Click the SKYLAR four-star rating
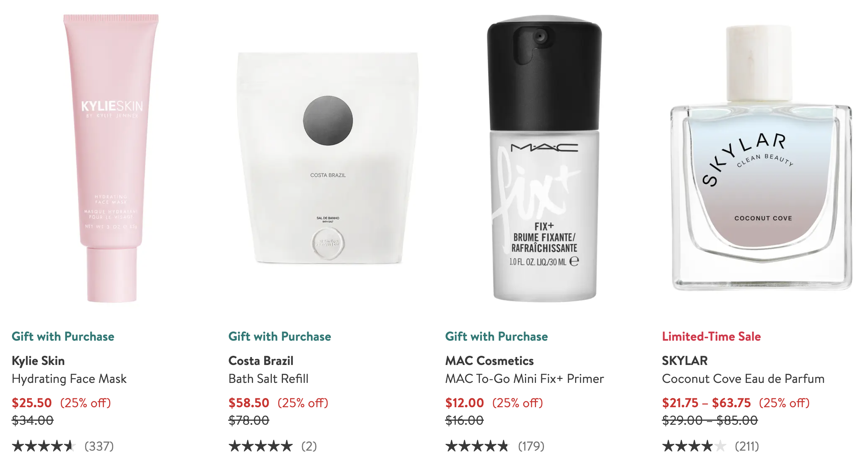 [694, 446]
